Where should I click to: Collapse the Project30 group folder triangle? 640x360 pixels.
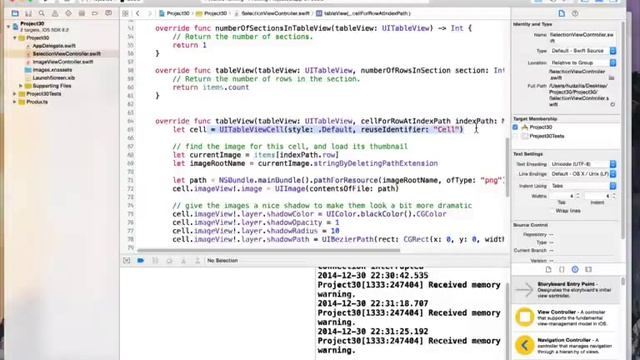(x=15, y=38)
